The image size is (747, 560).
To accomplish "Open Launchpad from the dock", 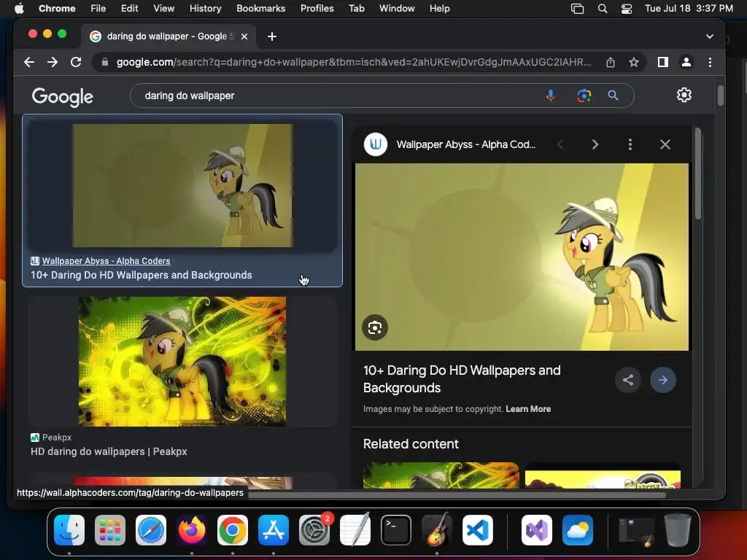I will click(x=110, y=530).
